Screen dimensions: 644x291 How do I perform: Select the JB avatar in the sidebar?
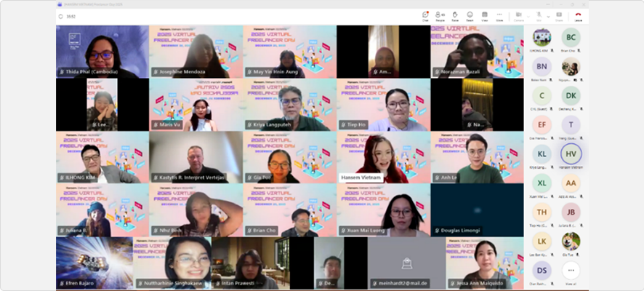coord(571,212)
